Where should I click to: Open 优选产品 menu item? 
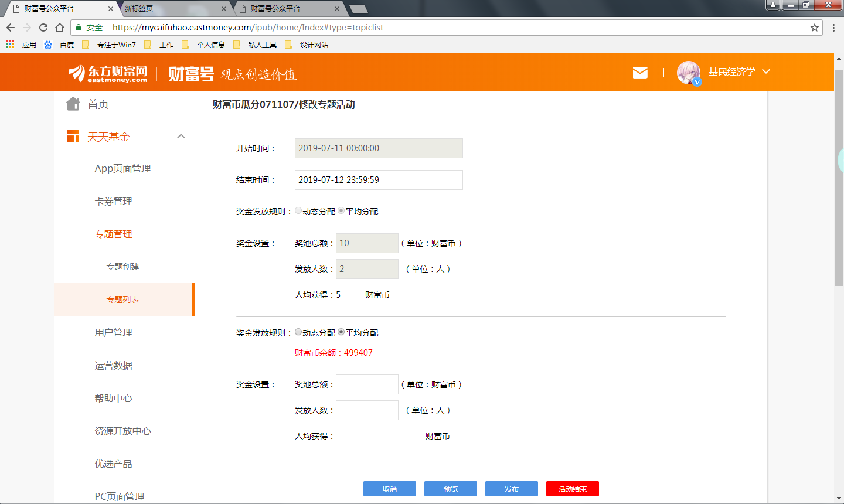pyautogui.click(x=114, y=464)
